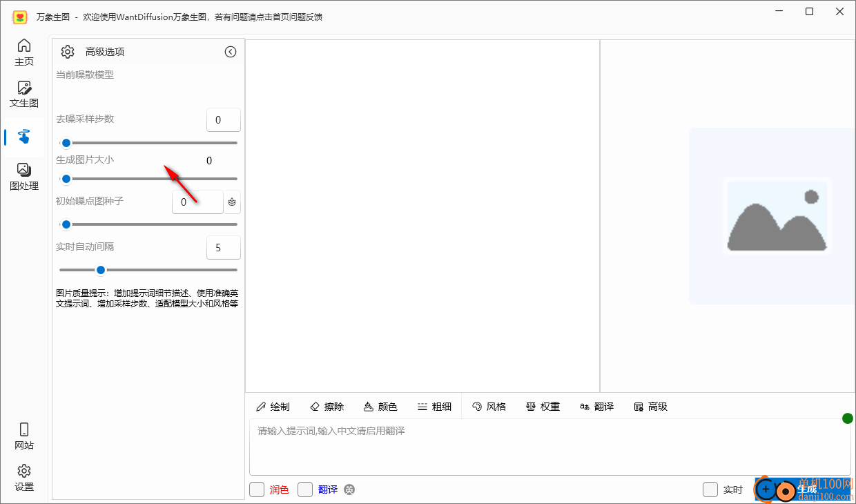Open the 权重 weight option
This screenshot has width=856, height=504.
543,407
